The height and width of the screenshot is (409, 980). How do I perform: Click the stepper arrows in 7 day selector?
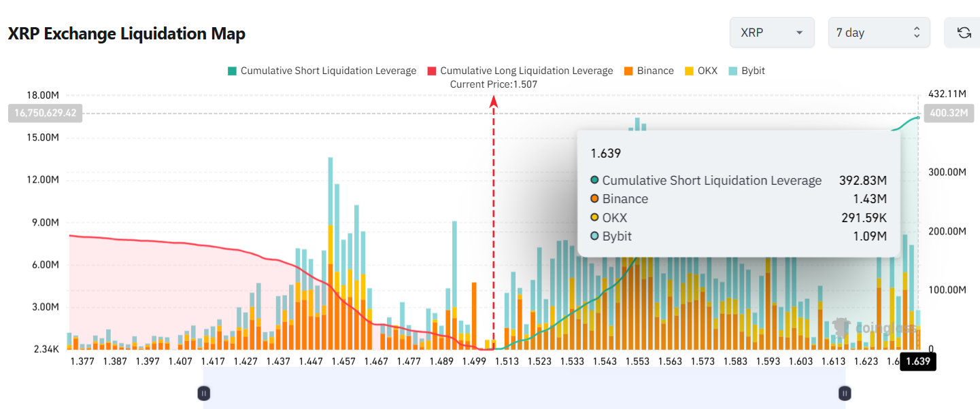(x=916, y=33)
